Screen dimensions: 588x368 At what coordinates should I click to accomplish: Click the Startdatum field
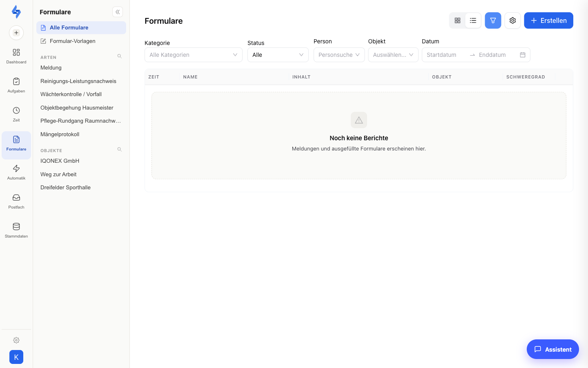point(445,55)
